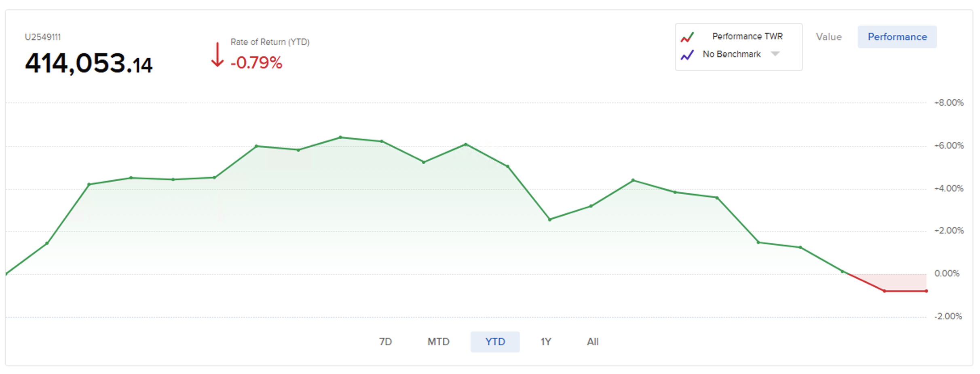Select the All time range
The height and width of the screenshot is (374, 980).
tap(593, 342)
